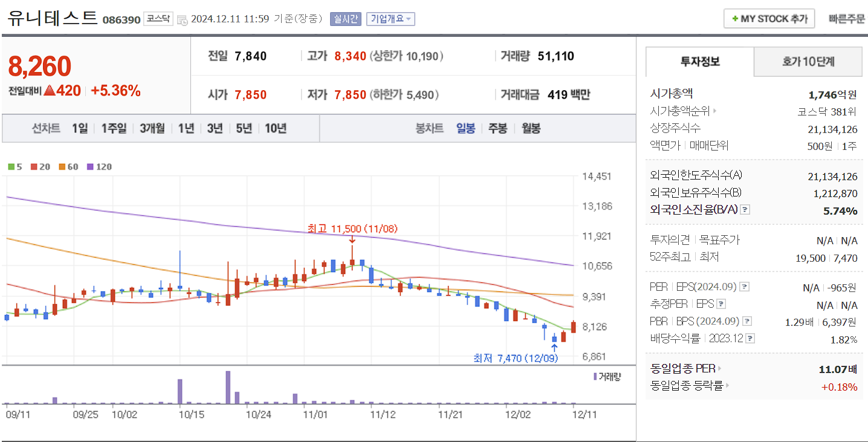The width and height of the screenshot is (868, 442).
Task: Click the help icon next to 추정PER EPS
Action: tap(721, 304)
